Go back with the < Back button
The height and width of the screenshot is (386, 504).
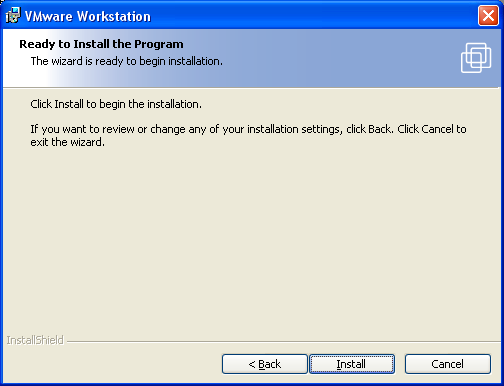[x=265, y=364]
